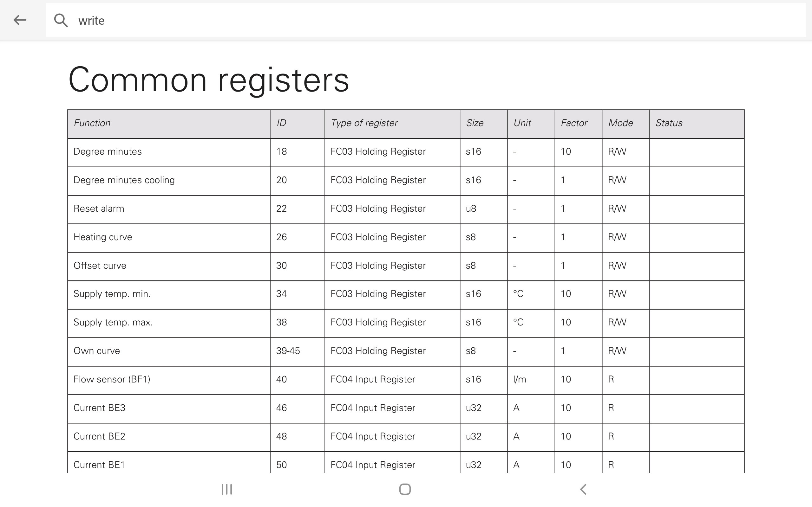Select the "Function" column header
Viewport: 812px width, 507px height.
(92, 123)
